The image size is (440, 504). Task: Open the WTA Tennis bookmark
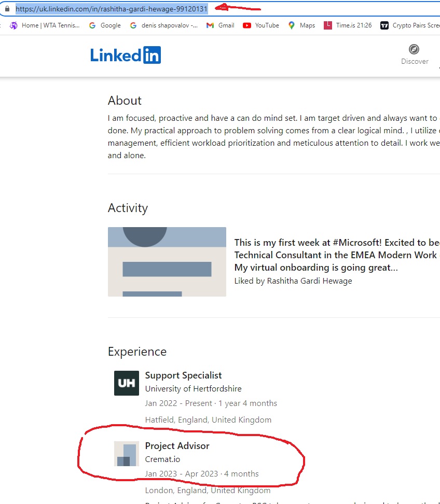tap(45, 25)
